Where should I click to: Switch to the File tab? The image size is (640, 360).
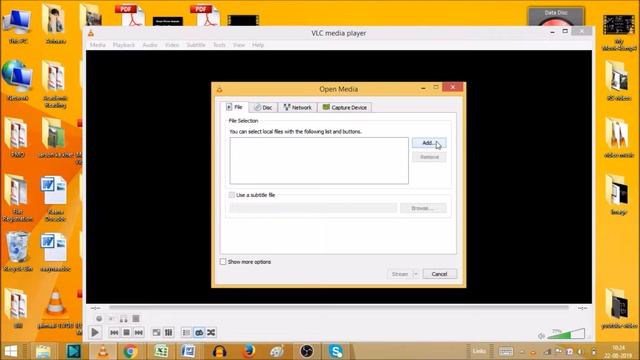(x=235, y=107)
